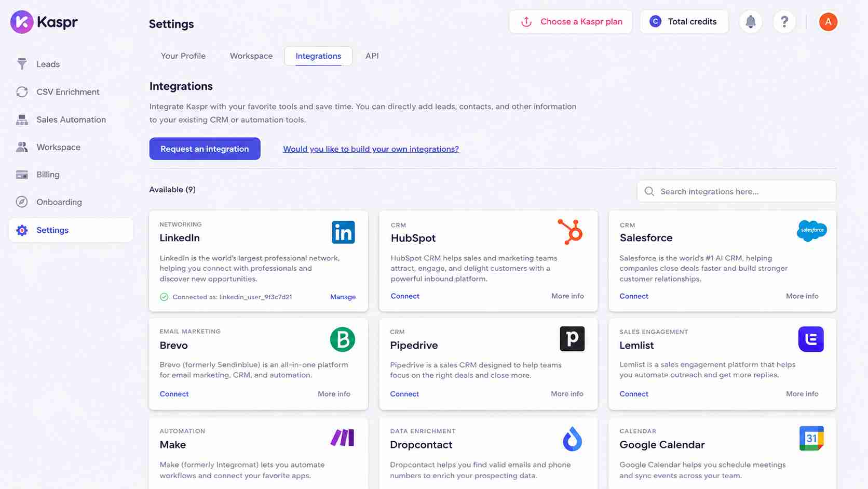The image size is (868, 489).
Task: Click the Lemlist logo icon
Action: pos(811,339)
